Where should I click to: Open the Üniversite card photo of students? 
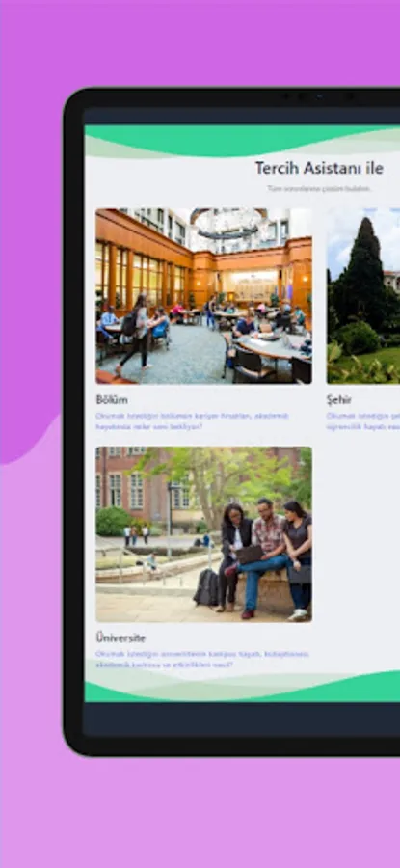pos(203,534)
